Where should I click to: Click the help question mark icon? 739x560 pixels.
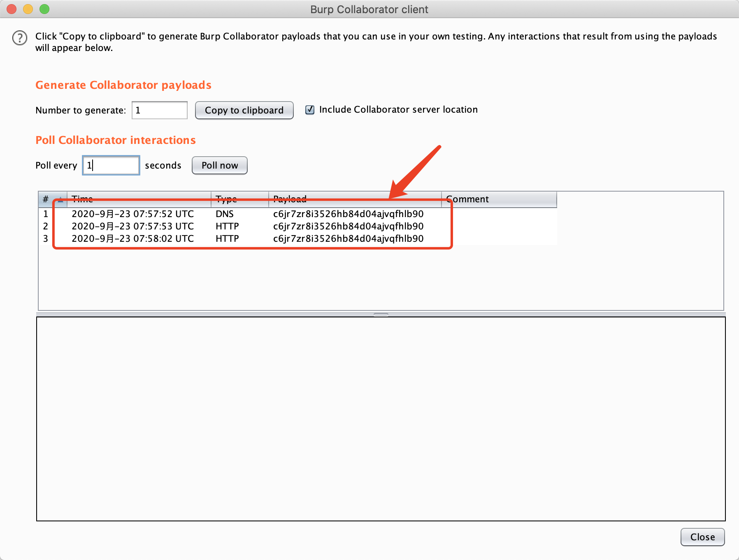(19, 38)
